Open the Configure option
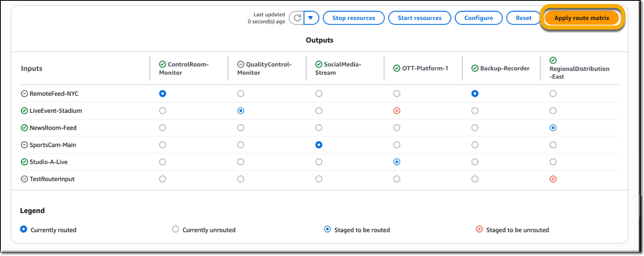The width and height of the screenshot is (644, 256). point(478,18)
